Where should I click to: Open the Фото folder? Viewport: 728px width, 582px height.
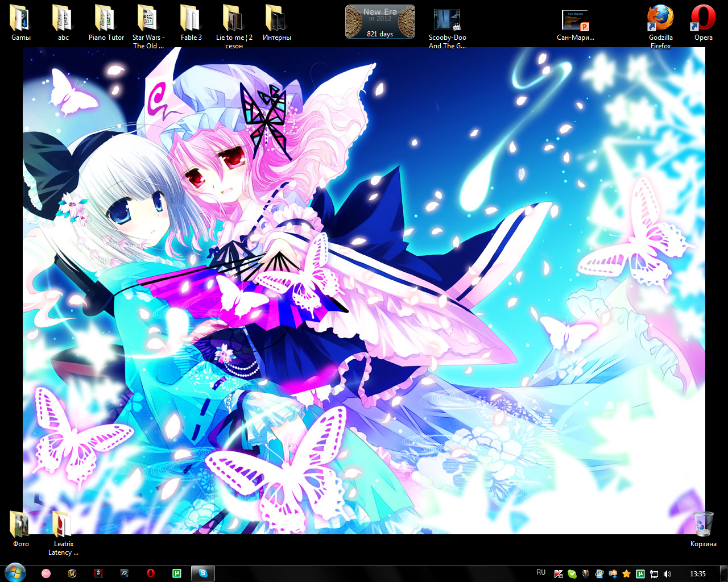point(20,529)
